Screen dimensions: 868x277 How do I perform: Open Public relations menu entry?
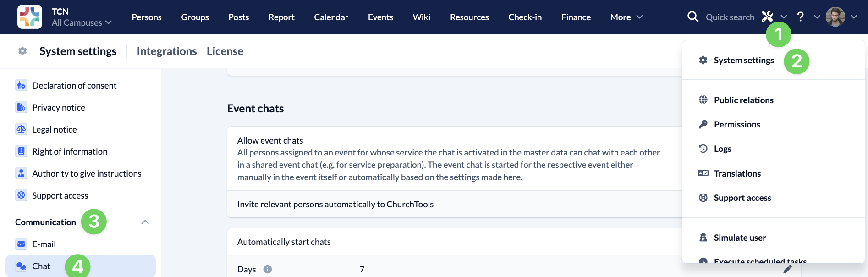click(743, 100)
